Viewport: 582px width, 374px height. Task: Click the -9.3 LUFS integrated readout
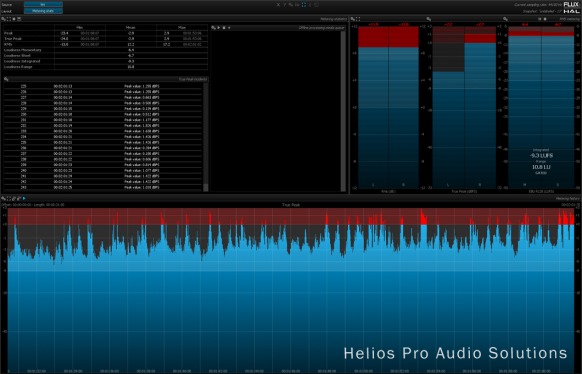pyautogui.click(x=541, y=156)
